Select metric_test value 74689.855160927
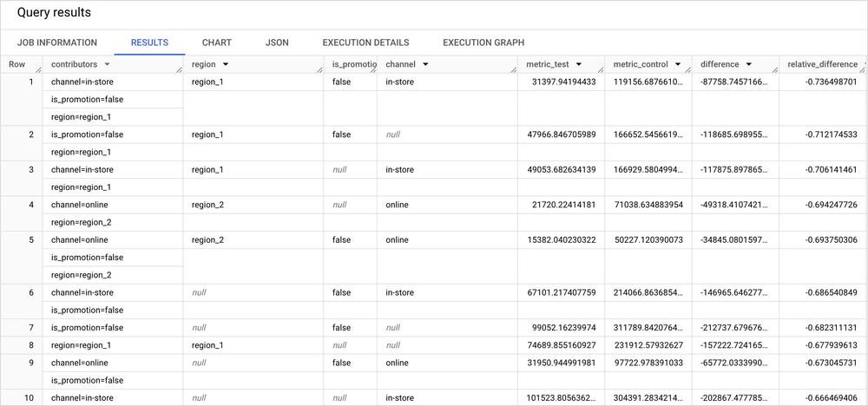The height and width of the screenshot is (406, 868). [x=562, y=345]
